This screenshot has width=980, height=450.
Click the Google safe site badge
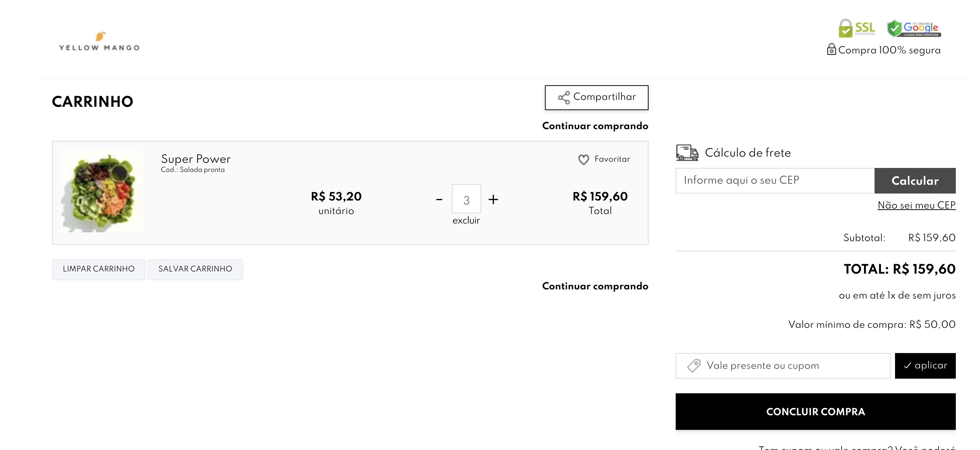point(914,29)
